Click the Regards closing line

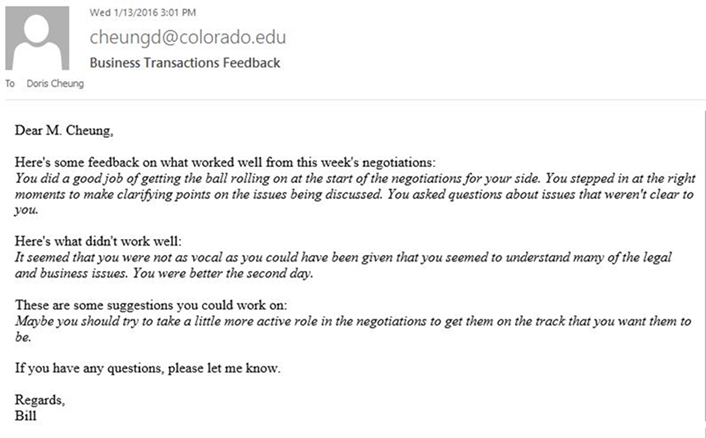(40, 400)
